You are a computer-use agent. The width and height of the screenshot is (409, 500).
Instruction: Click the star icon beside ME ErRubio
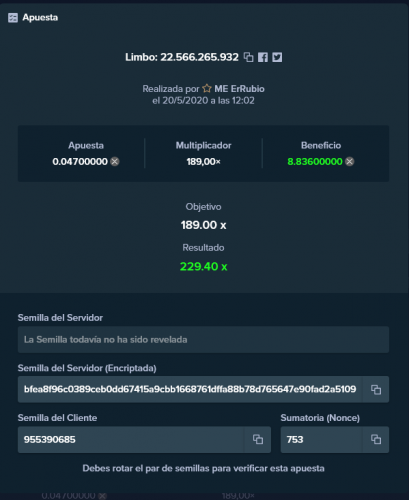click(207, 88)
